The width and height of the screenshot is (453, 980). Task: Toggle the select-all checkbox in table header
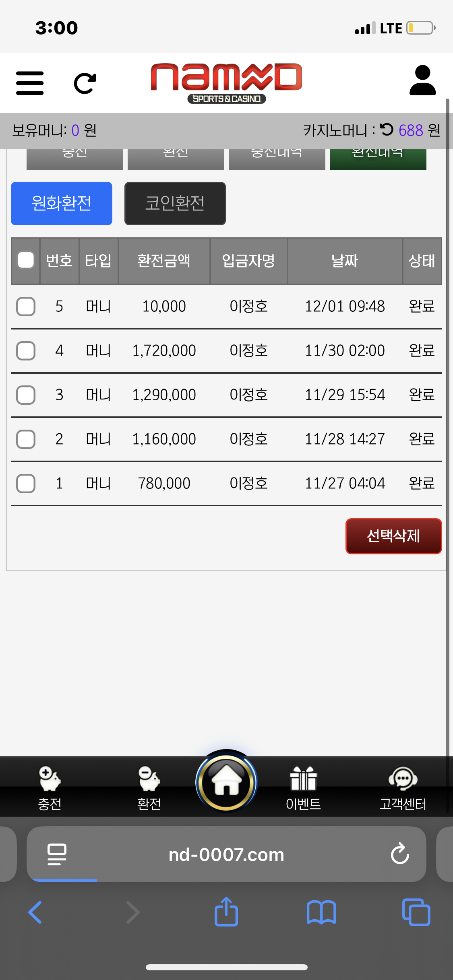pyautogui.click(x=26, y=260)
